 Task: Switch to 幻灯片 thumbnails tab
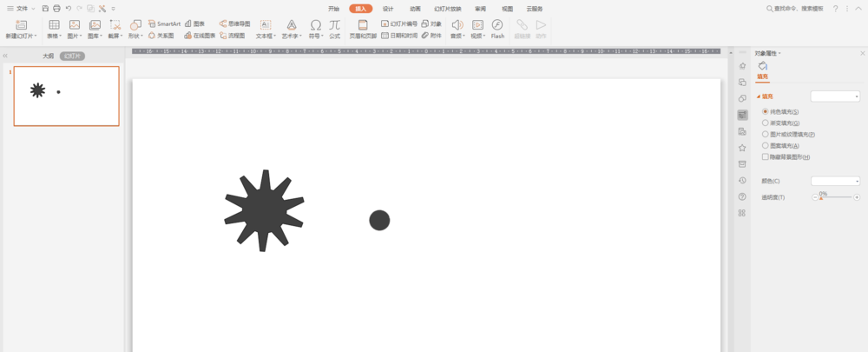[x=73, y=56]
